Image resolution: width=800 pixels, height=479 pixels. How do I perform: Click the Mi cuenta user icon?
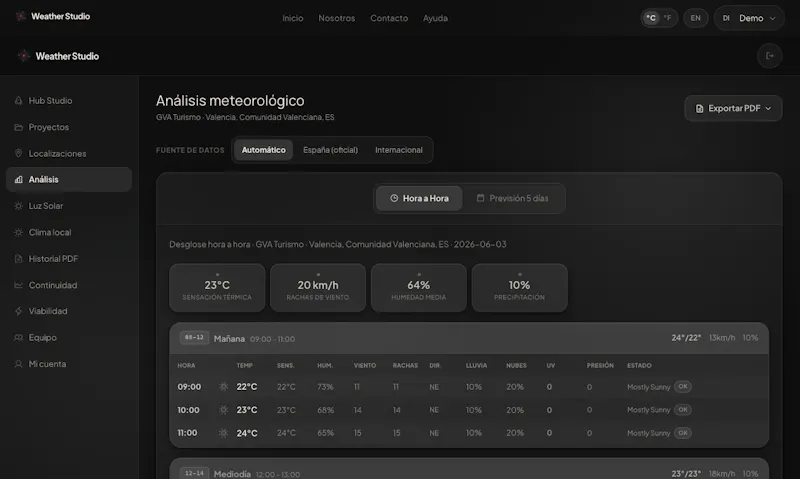[x=18, y=364]
